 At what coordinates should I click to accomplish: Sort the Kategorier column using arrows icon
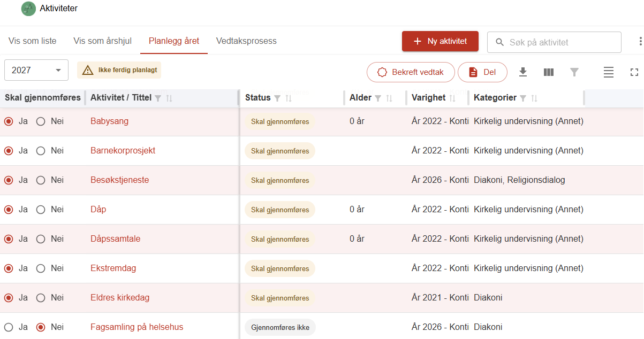click(x=534, y=98)
